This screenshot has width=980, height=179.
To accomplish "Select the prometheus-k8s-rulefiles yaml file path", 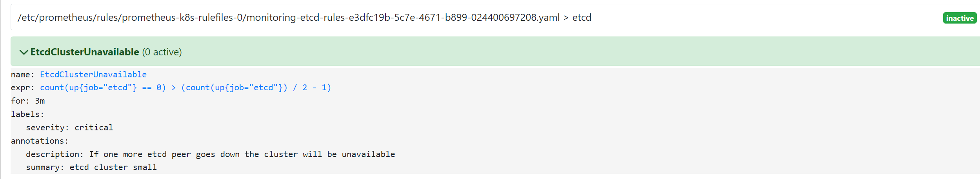I will [289, 18].
